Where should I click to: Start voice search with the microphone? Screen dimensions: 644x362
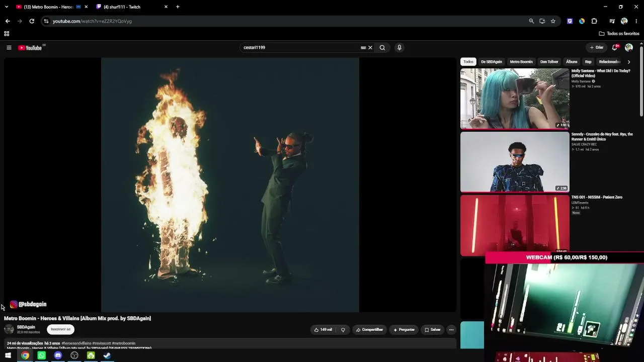tap(399, 48)
